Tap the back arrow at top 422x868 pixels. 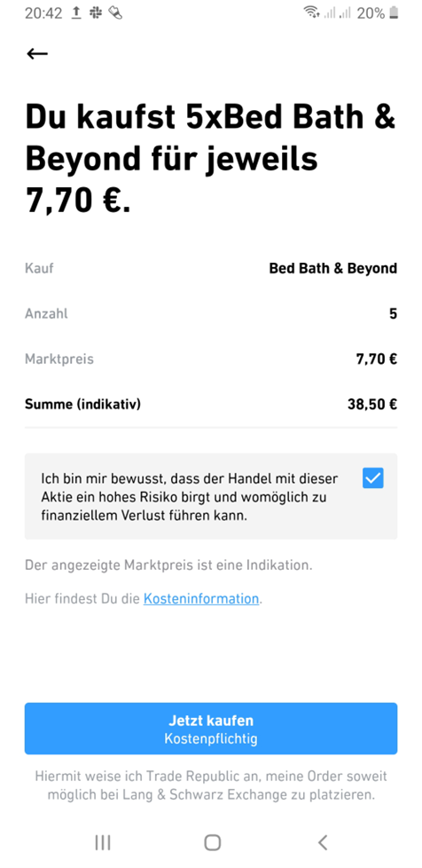37,53
